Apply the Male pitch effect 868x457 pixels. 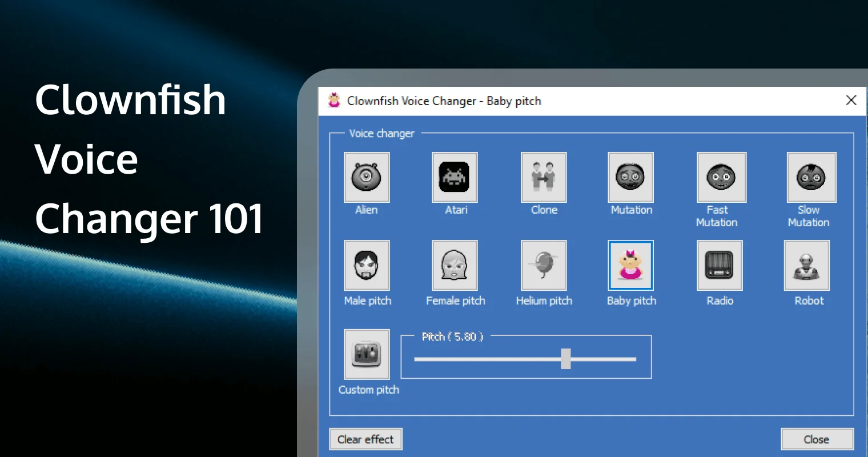[x=367, y=266]
